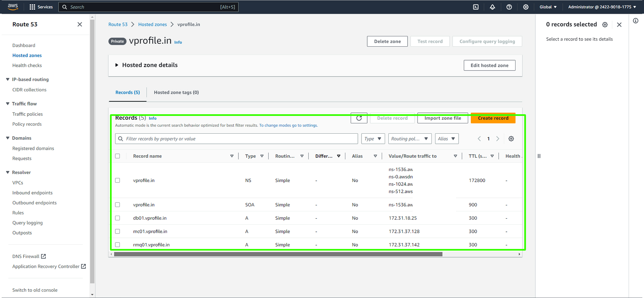
Task: Open the Services grid menu
Action: pos(41,7)
